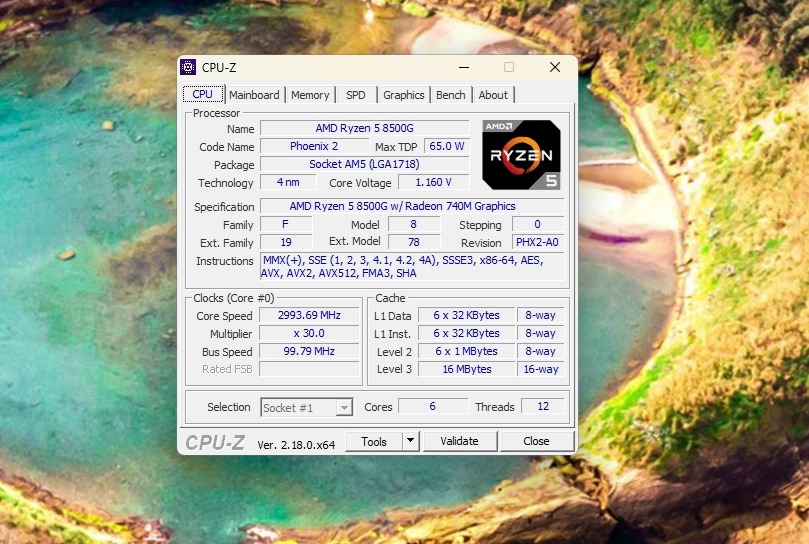Click the Close button at bottom
This screenshot has width=809, height=544.
pos(536,441)
